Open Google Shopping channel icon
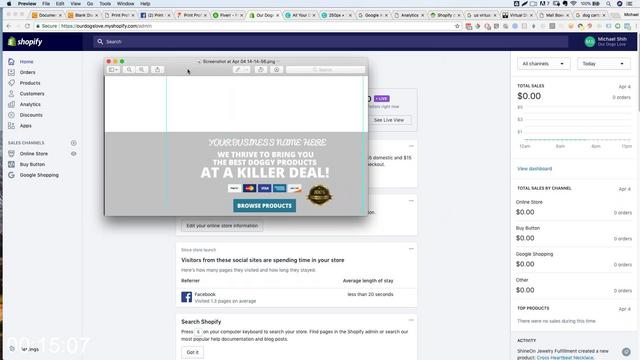Screen dimensions: 640x360 point(11,175)
